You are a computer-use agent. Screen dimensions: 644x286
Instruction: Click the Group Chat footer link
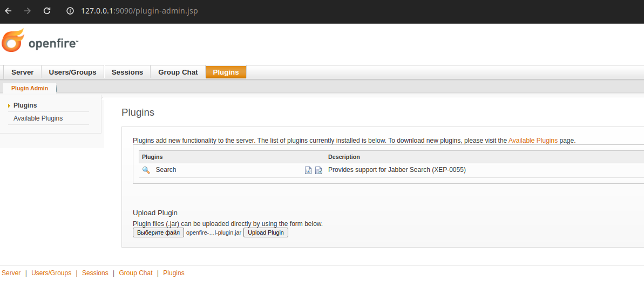[x=135, y=273]
